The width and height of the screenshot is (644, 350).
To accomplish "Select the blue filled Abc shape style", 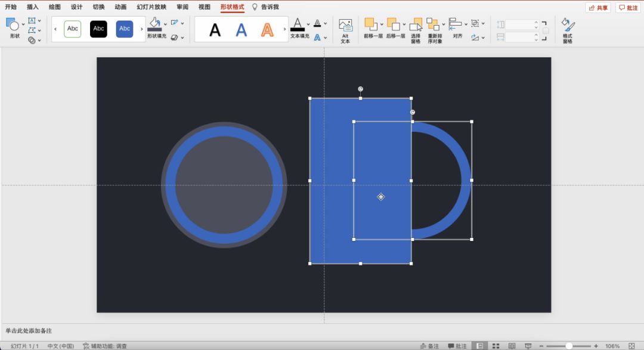I will pos(124,29).
